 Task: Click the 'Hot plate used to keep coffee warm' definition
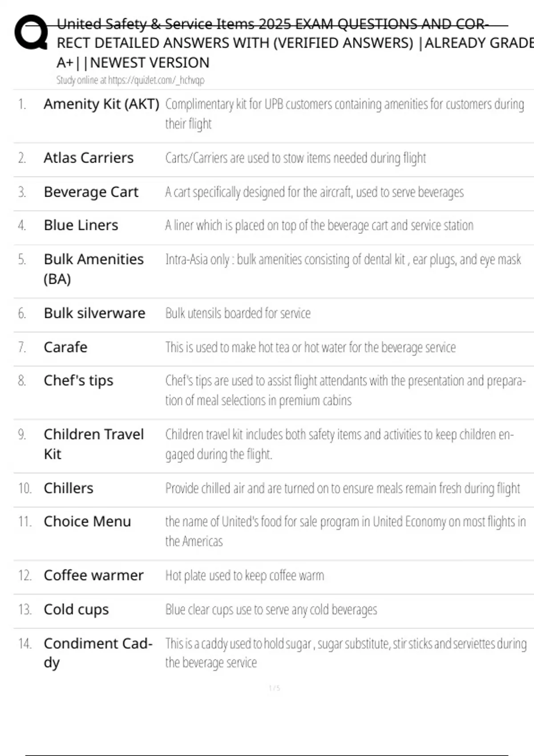pyautogui.click(x=244, y=575)
